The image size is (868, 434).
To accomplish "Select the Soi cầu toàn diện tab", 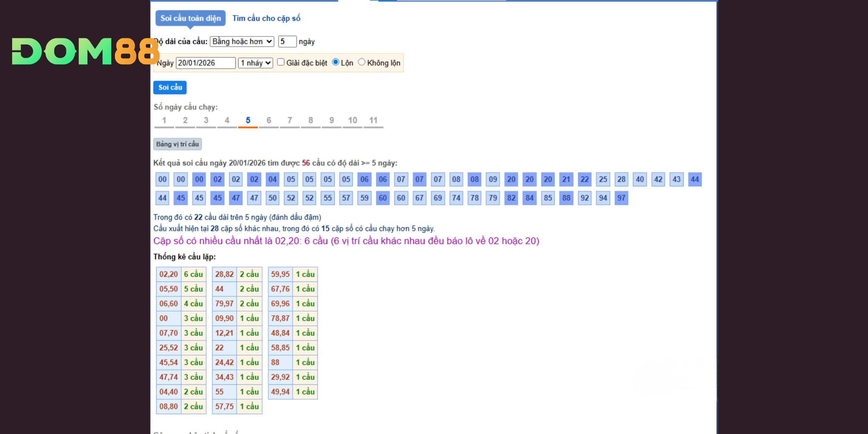I will (190, 18).
